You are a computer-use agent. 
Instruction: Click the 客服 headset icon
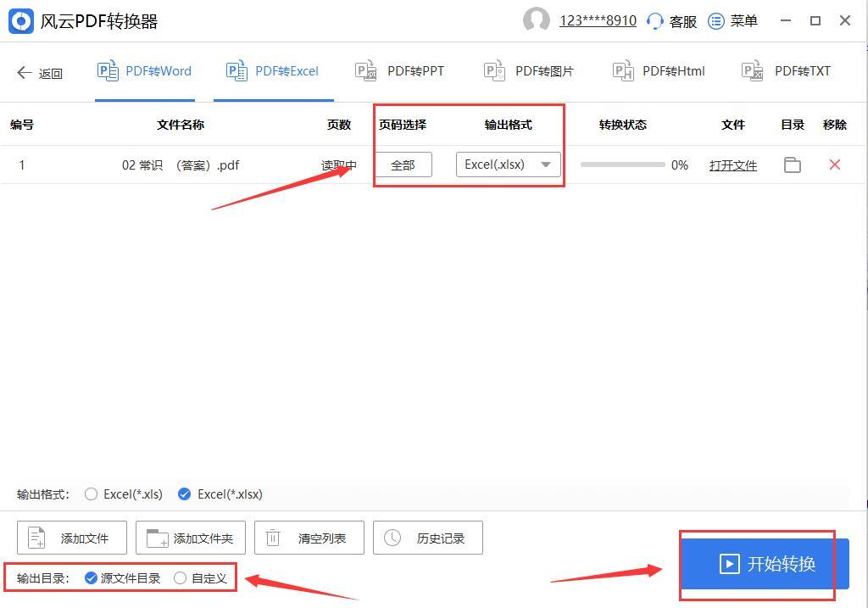point(655,21)
